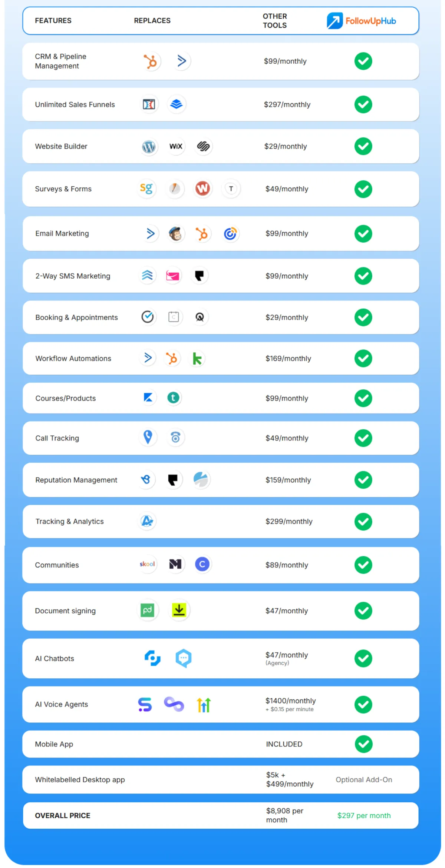This screenshot has height=868, width=445.
Task: Click the Optional Add-On label
Action: click(364, 779)
